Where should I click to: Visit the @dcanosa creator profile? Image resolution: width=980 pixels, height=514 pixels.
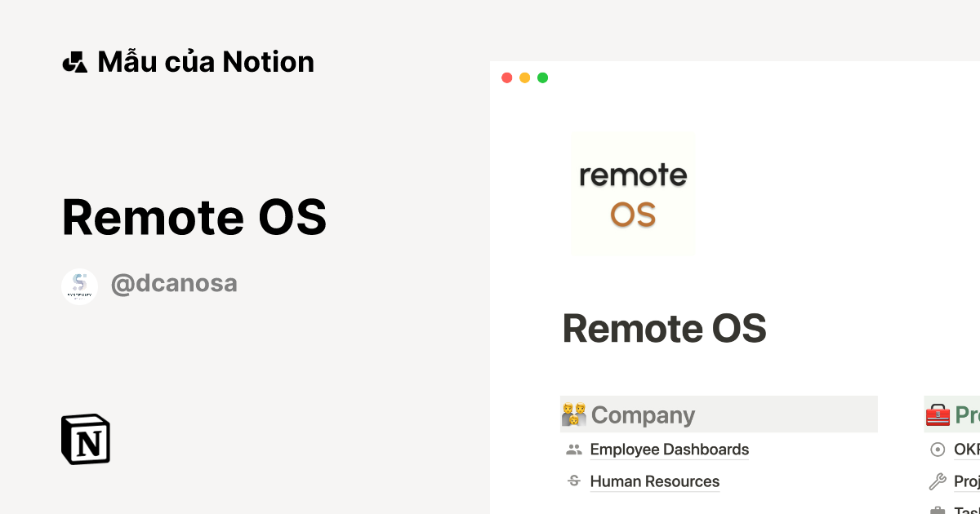click(x=174, y=283)
